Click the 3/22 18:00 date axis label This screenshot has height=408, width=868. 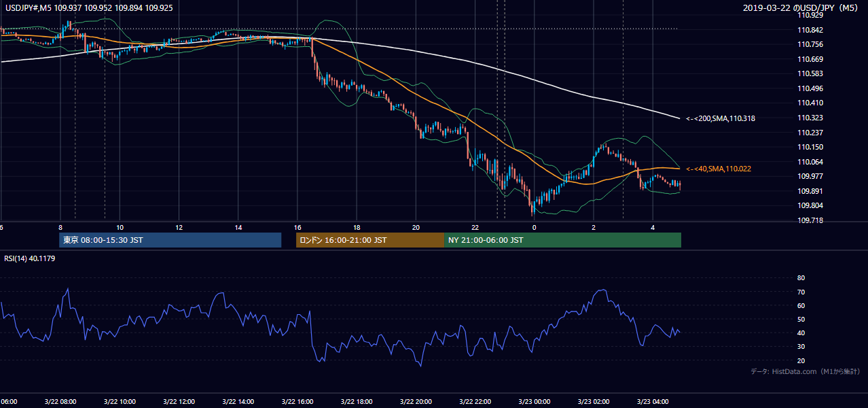click(357, 401)
